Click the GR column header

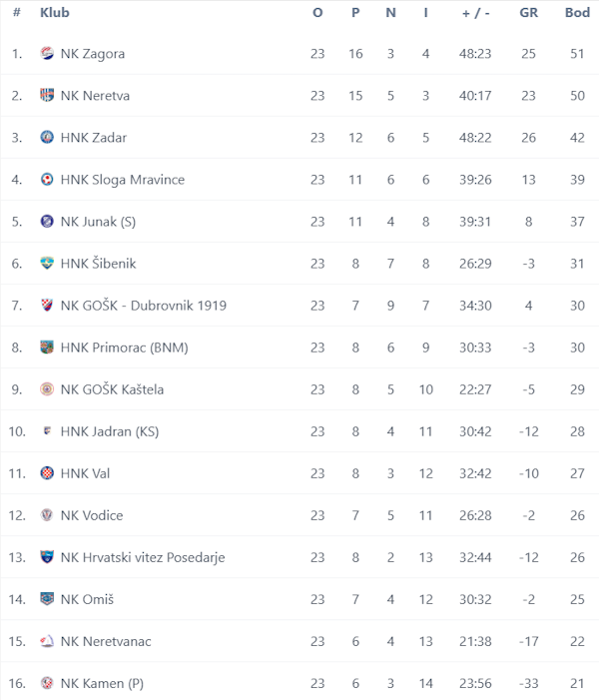click(529, 13)
